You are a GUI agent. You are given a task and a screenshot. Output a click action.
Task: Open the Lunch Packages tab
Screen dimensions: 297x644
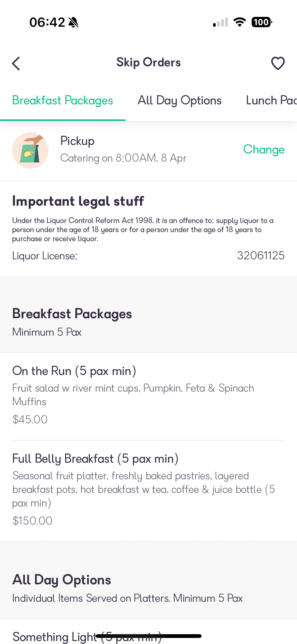coord(271,100)
